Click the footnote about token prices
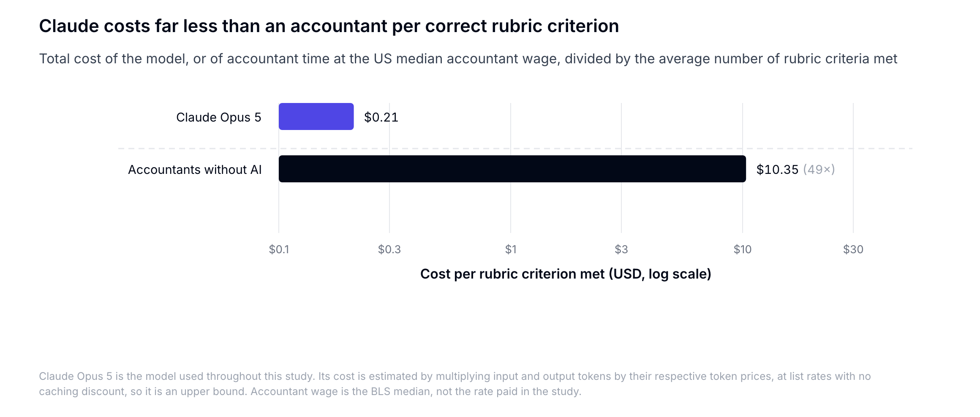Viewport: 980px width, 417px height. click(455, 376)
